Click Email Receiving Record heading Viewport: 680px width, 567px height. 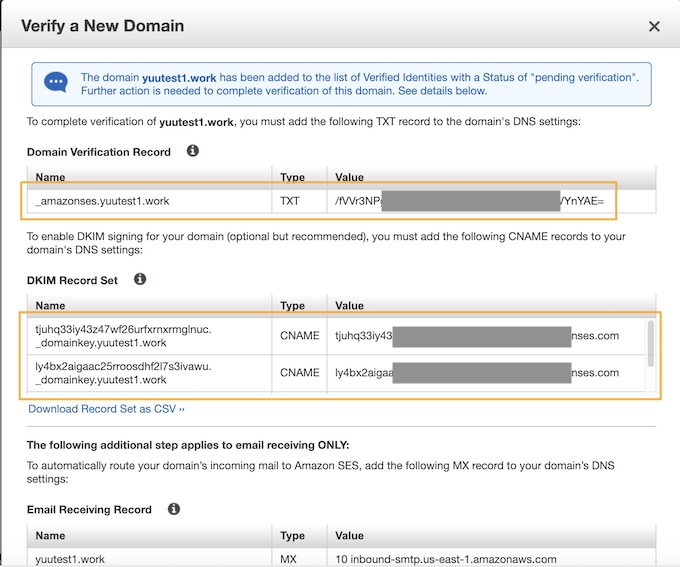[x=89, y=509]
